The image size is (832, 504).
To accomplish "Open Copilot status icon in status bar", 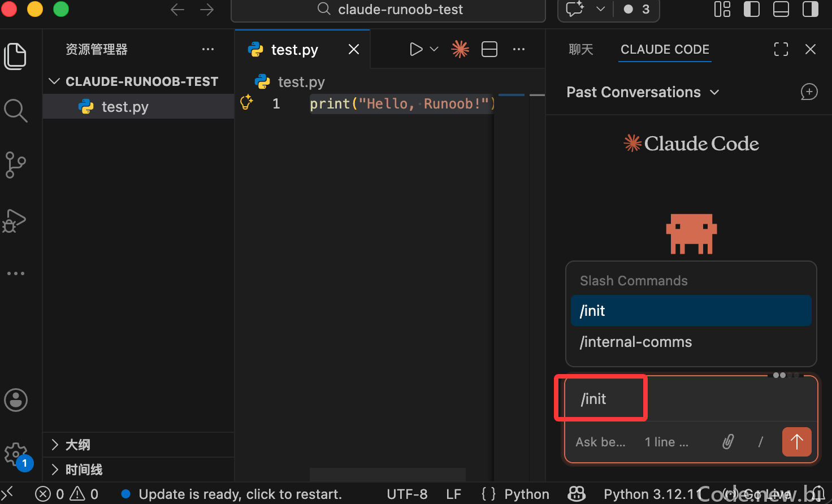I will point(577,494).
